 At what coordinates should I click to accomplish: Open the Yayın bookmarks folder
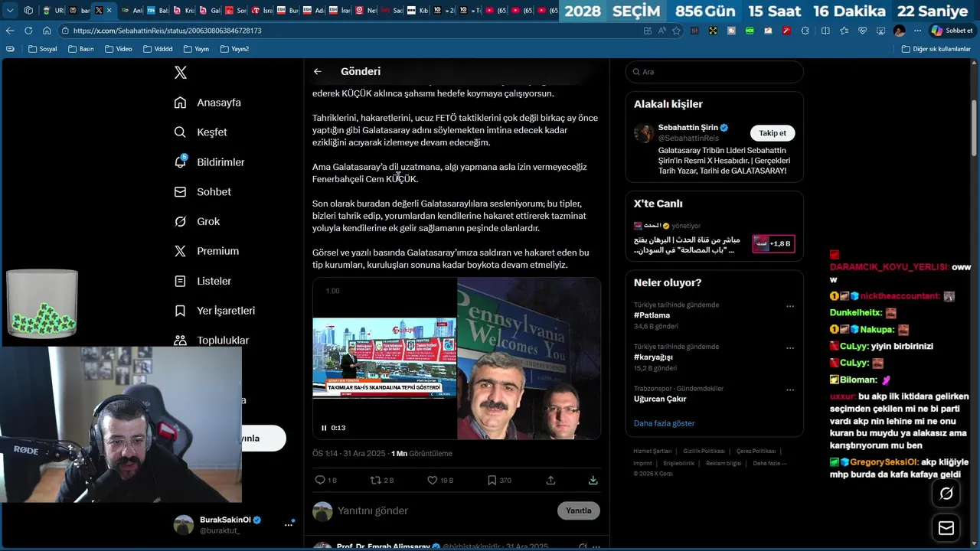[196, 49]
